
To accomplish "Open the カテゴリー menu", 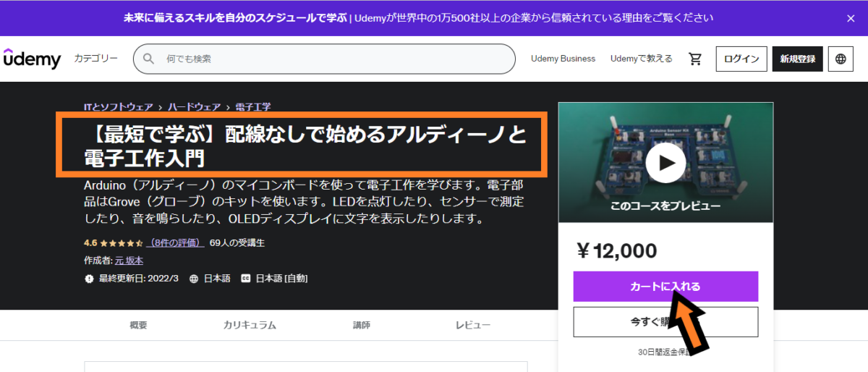I will click(x=95, y=59).
